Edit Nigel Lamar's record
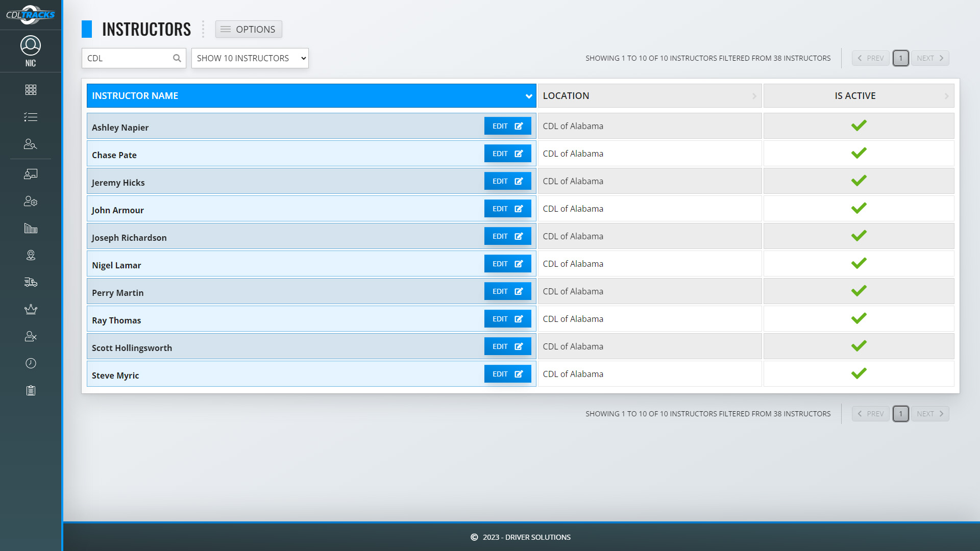The height and width of the screenshot is (551, 980). click(x=508, y=264)
